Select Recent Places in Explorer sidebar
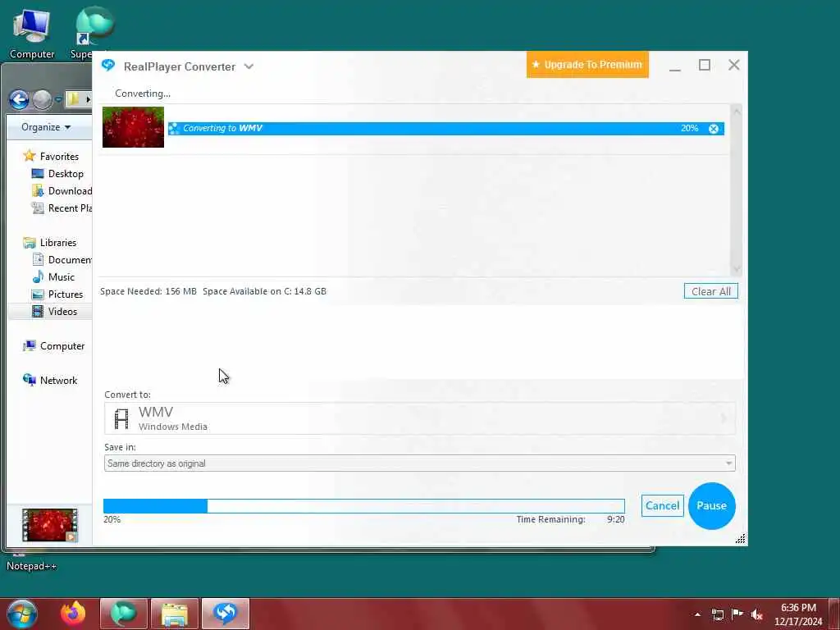This screenshot has width=840, height=630. pyautogui.click(x=61, y=208)
